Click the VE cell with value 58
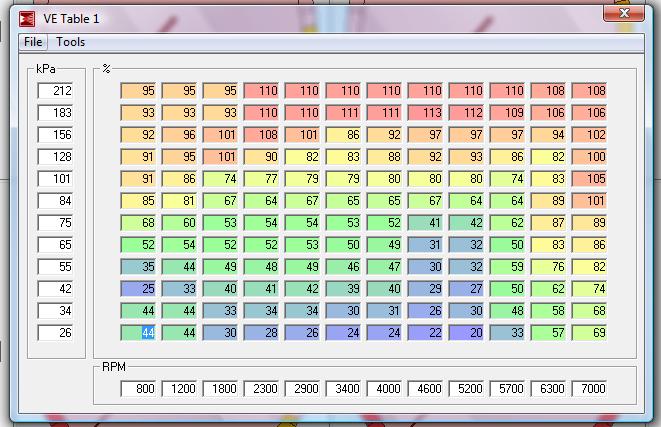Image resolution: width=661 pixels, height=427 pixels. [548, 311]
